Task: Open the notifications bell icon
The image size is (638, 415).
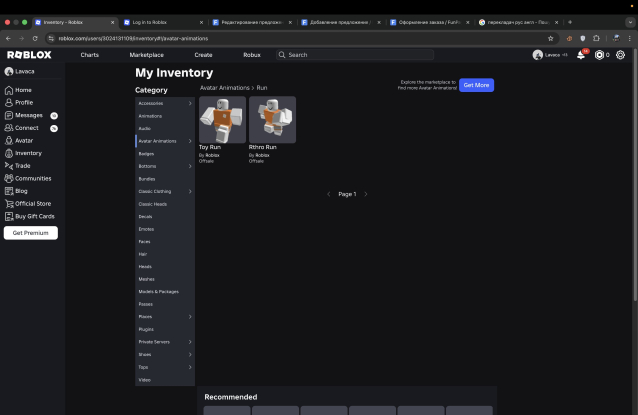Action: point(581,55)
